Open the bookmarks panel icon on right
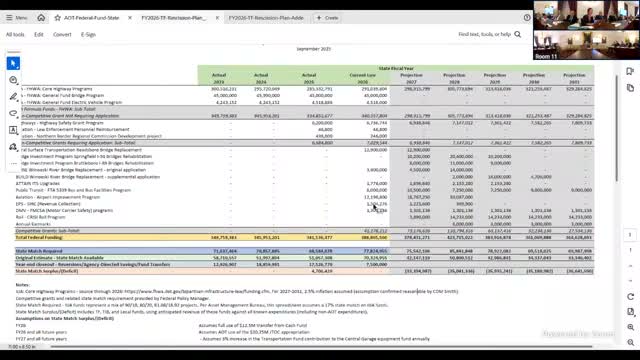The width and height of the screenshot is (640, 360). (x=630, y=71)
